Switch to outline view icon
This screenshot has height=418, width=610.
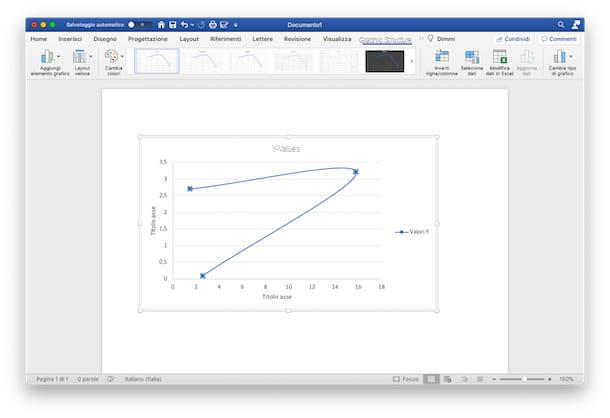click(465, 379)
